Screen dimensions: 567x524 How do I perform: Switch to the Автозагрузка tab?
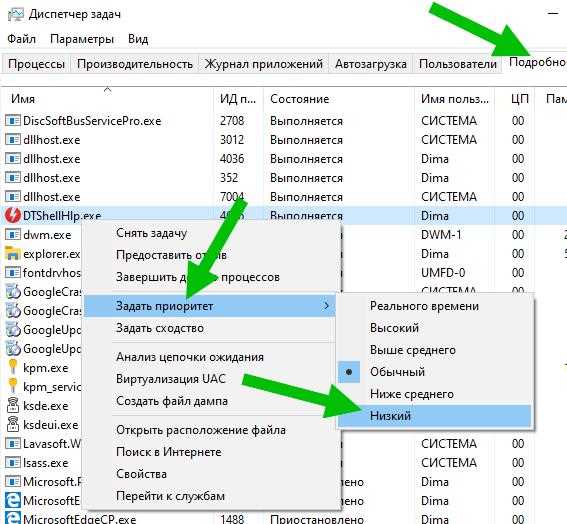point(371,64)
